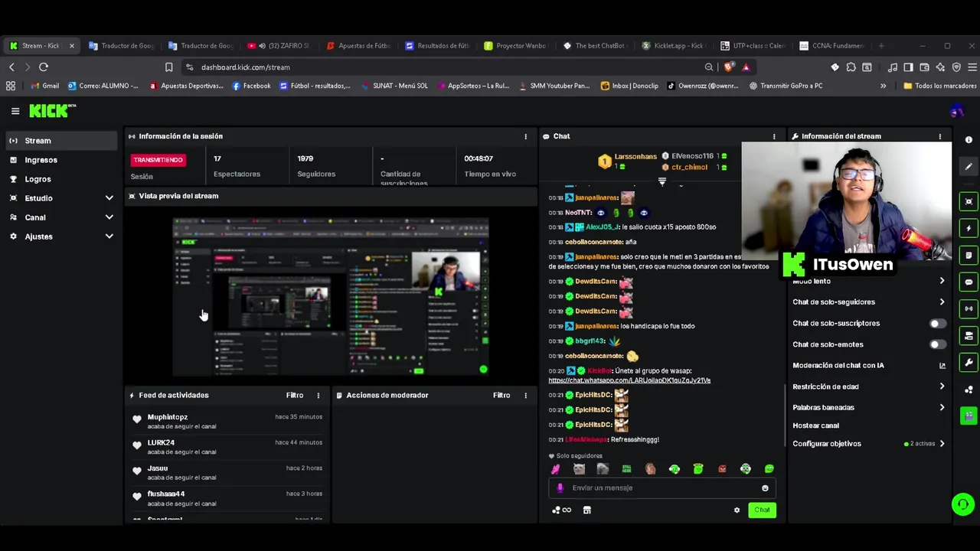Click the pencil edit icon in right sidebar
980x551 pixels.
click(969, 166)
